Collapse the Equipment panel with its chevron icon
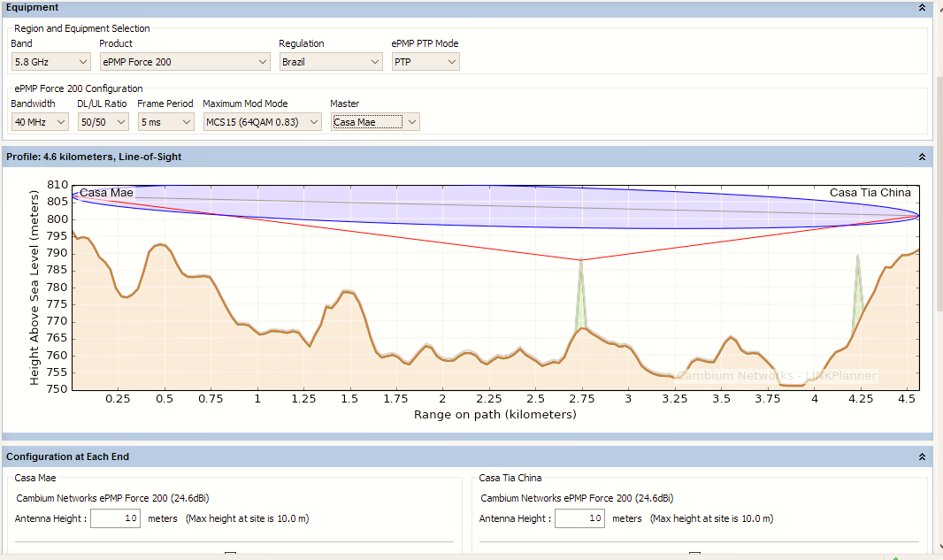 [922, 7]
